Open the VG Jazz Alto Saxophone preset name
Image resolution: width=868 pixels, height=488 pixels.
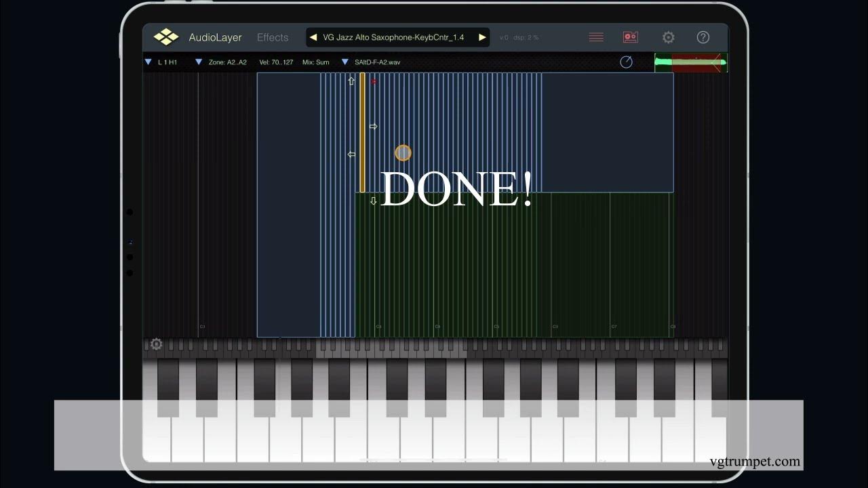pos(393,37)
